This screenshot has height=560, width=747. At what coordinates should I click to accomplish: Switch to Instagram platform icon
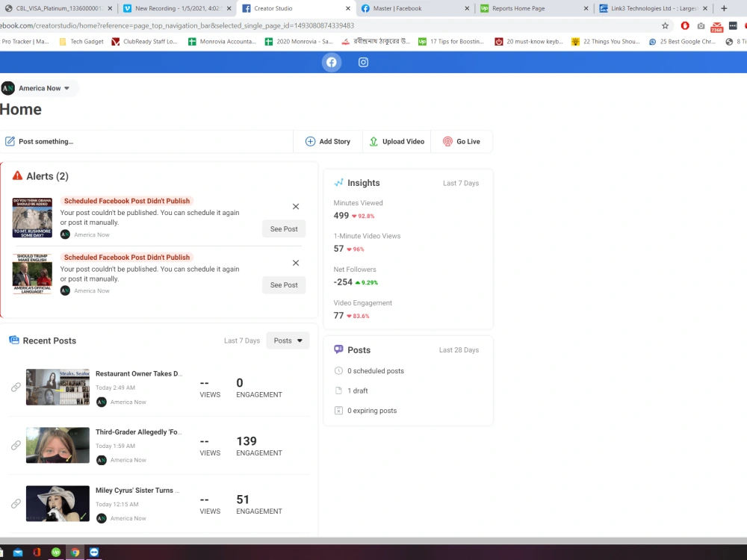(x=363, y=63)
